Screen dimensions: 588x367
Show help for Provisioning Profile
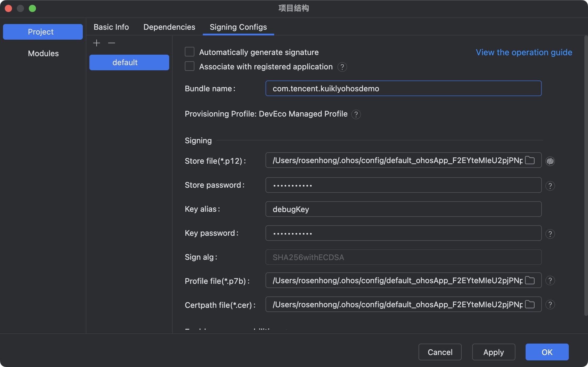point(356,114)
